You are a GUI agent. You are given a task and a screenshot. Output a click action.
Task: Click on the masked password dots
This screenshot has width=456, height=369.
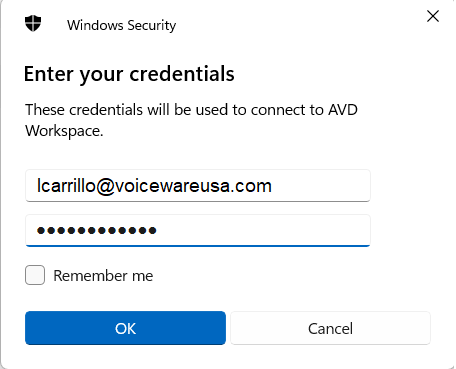click(x=97, y=230)
